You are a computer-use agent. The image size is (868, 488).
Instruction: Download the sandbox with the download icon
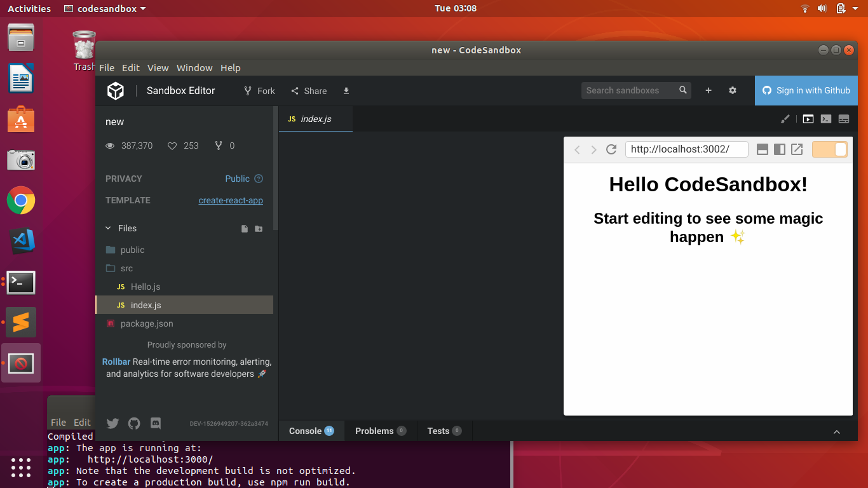tap(346, 91)
